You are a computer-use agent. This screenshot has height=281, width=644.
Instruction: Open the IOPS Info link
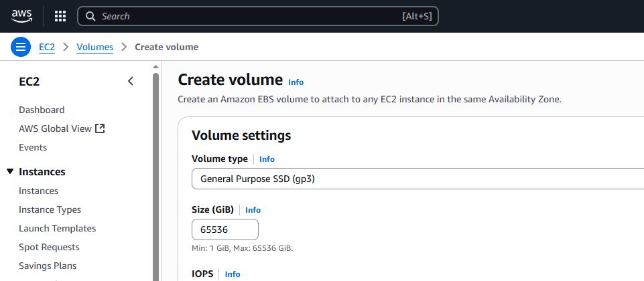(232, 274)
